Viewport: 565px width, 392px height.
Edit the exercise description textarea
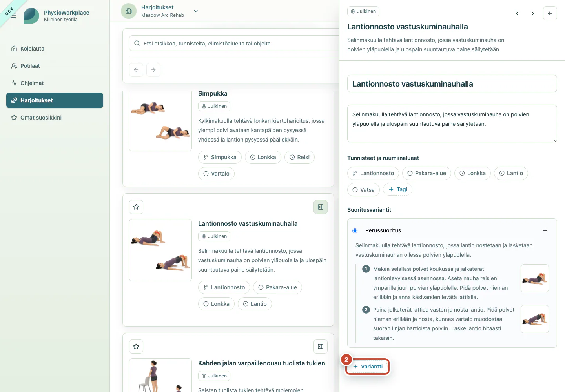pos(452,123)
